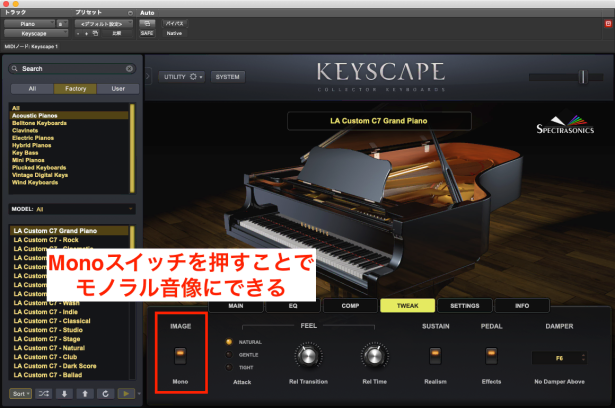The width and height of the screenshot is (615, 408).
Task: Select Wind Keyboards category
Action: pos(69,182)
